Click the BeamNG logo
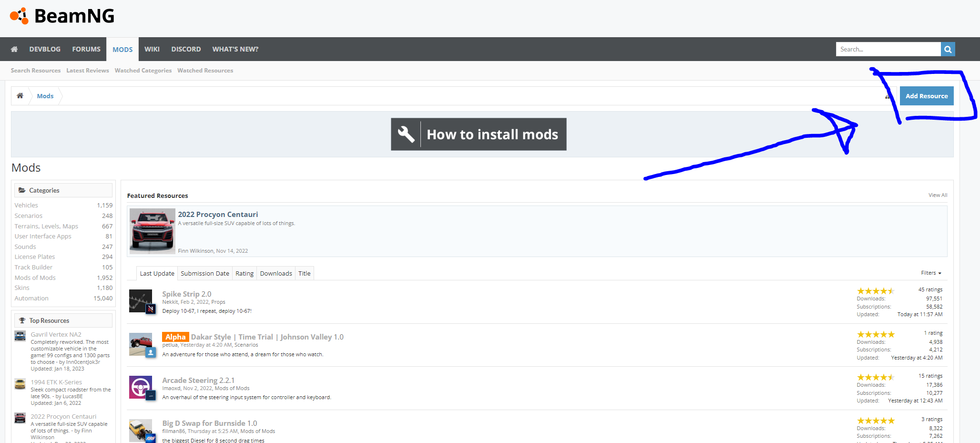The image size is (980, 443). tap(62, 16)
